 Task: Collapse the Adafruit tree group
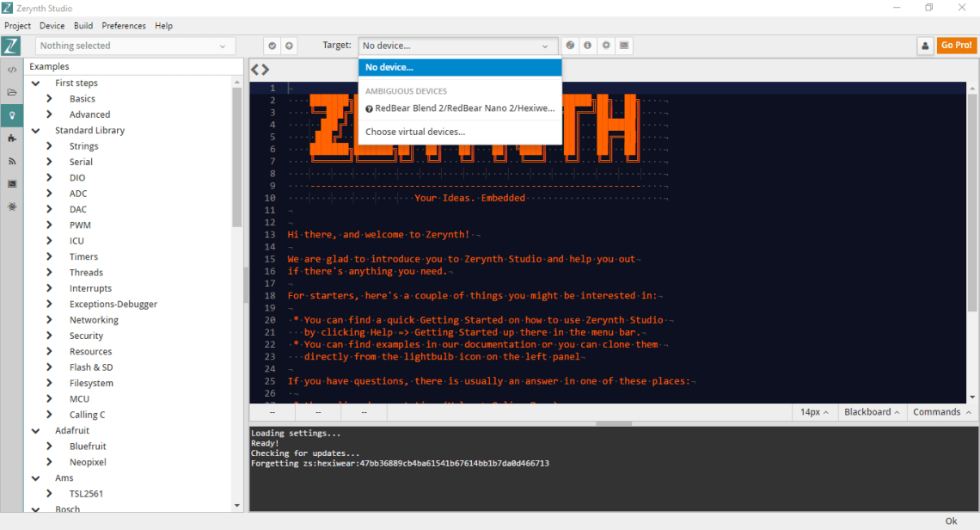point(35,430)
